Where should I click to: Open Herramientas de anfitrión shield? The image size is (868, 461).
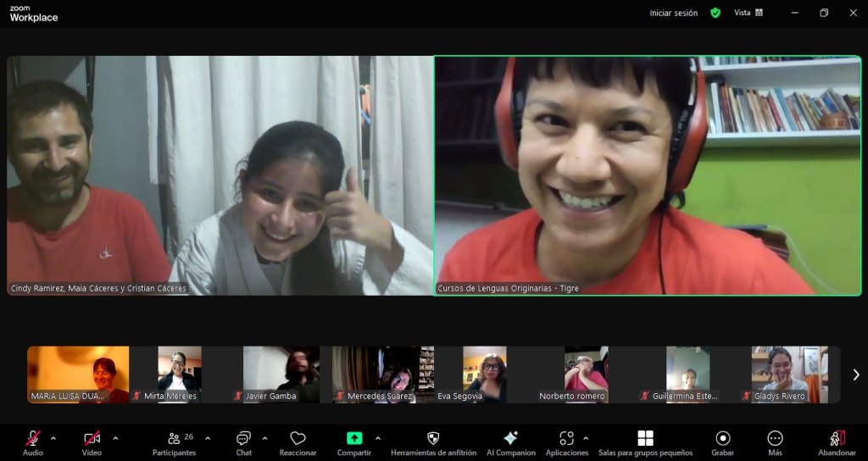433,442
